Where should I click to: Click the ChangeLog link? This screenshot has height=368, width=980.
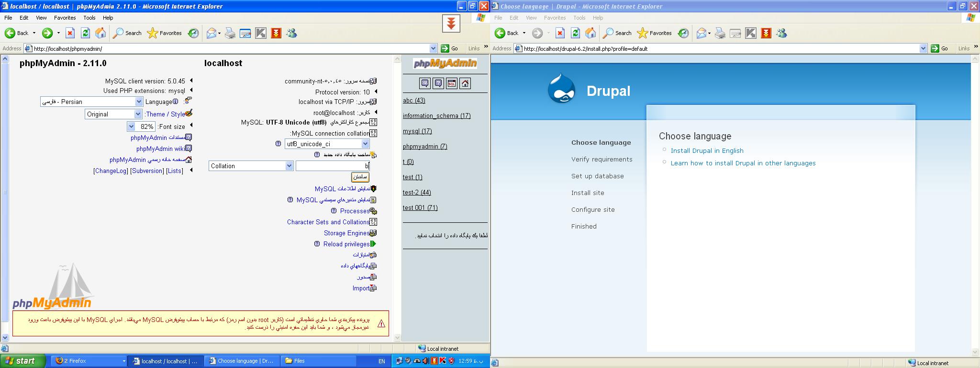coord(111,171)
